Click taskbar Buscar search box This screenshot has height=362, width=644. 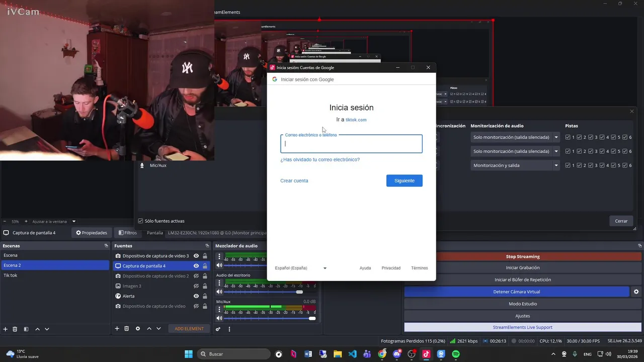(x=234, y=354)
